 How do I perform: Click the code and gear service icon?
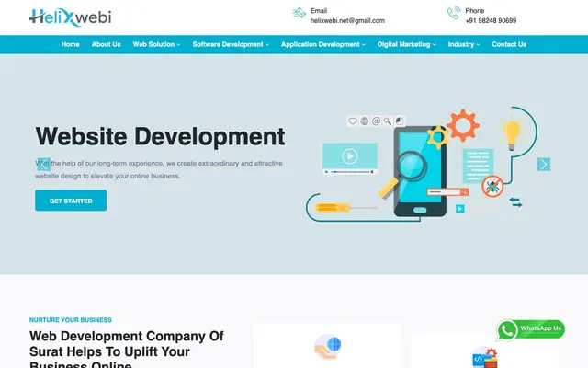click(485, 358)
